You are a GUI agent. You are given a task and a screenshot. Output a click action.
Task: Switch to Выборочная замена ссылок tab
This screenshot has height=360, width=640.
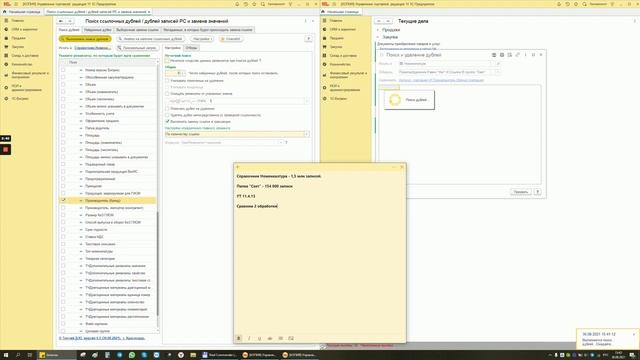pyautogui.click(x=137, y=30)
